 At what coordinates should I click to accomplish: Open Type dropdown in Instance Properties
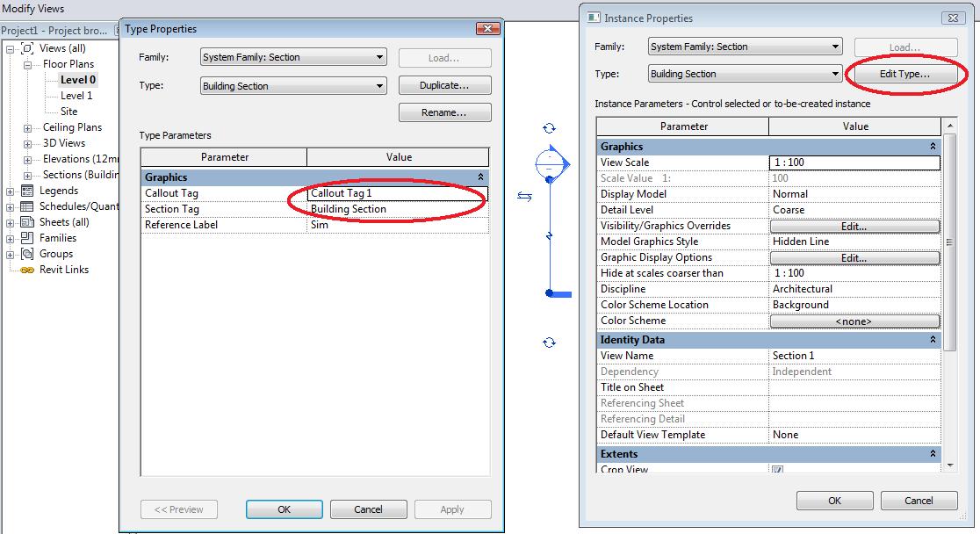835,74
